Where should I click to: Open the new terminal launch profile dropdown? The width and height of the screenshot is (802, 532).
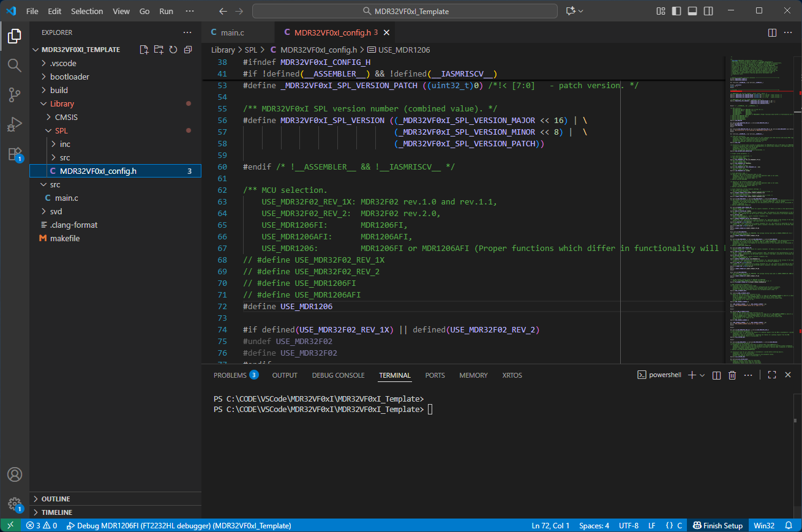(702, 375)
